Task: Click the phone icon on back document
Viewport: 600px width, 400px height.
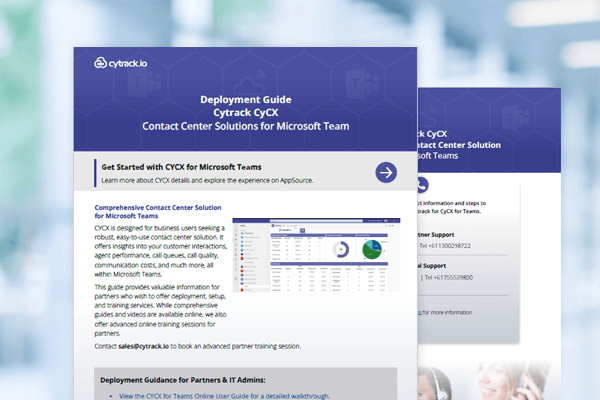Action: pyautogui.click(x=422, y=185)
